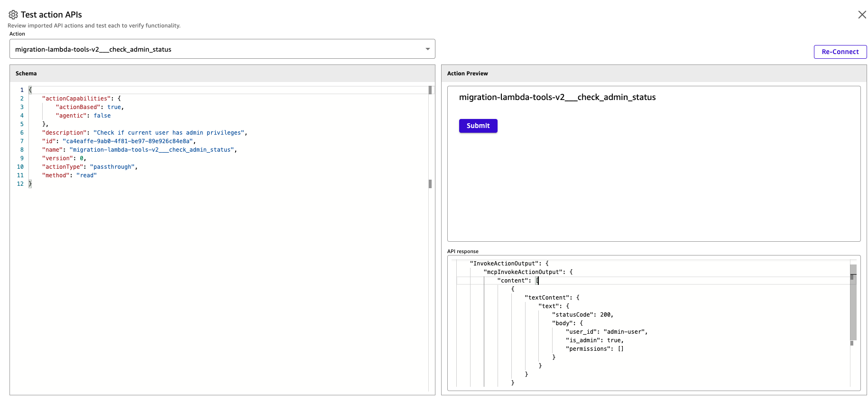This screenshot has width=868, height=401.
Task: Click the "content": [ line in response
Action: pyautogui.click(x=518, y=281)
